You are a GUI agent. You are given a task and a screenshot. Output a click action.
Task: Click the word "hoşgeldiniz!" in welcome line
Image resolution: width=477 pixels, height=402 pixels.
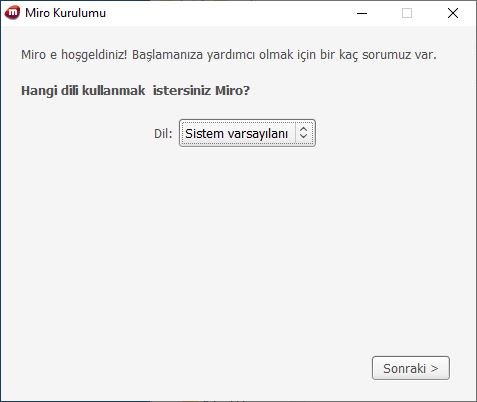pyautogui.click(x=94, y=55)
